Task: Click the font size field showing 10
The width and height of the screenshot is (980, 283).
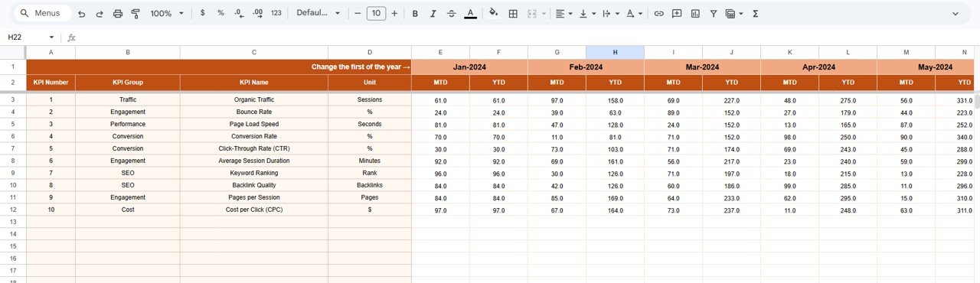Action: (x=375, y=14)
